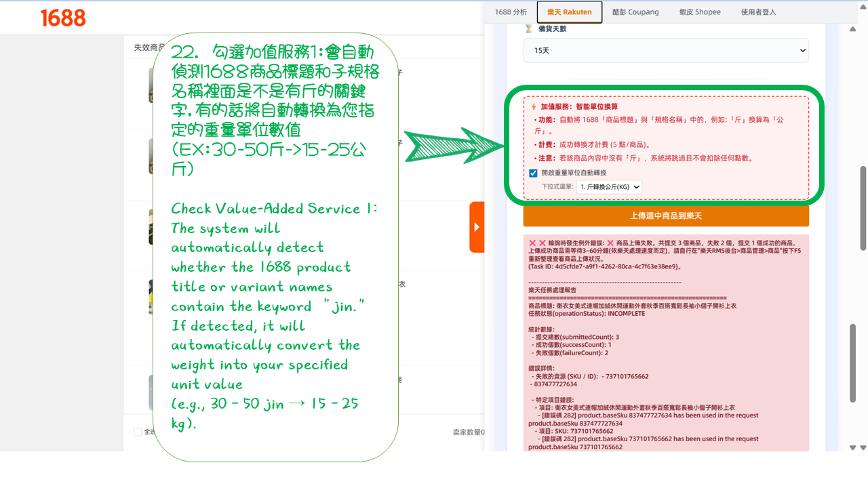Uncheck 開啟重量單位自動轉換 checkbox

pyautogui.click(x=533, y=174)
